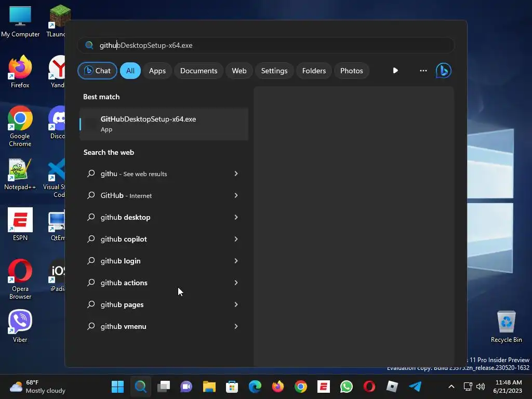This screenshot has height=399, width=532.
Task: Open 'githu - See web results' suggestion
Action: pyautogui.click(x=164, y=174)
